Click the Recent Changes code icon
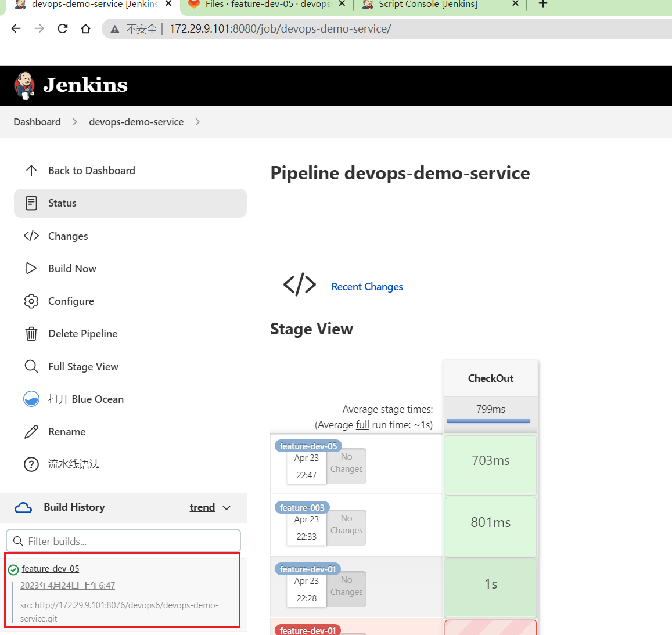This screenshot has width=672, height=635. 300,285
